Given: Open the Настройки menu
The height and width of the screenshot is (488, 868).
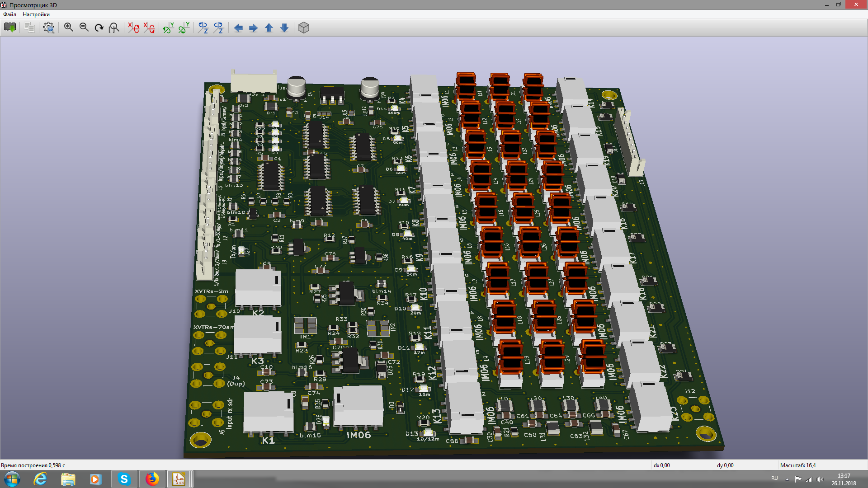Looking at the screenshot, I should click(x=36, y=14).
